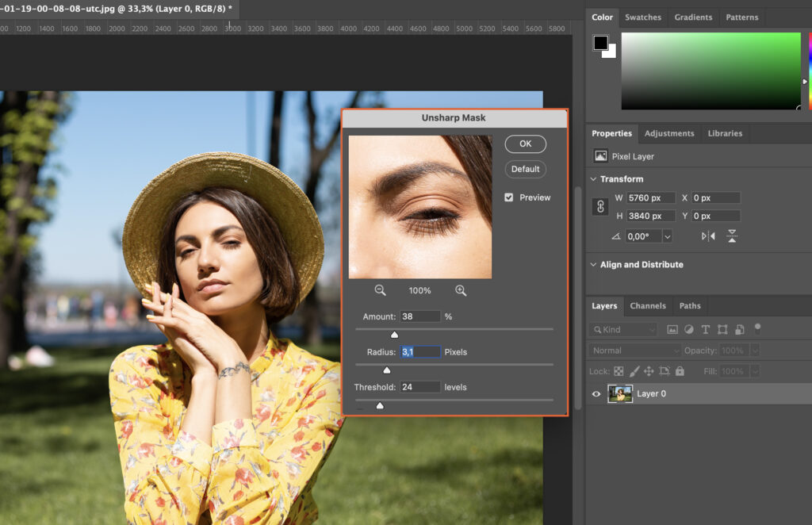Collapse the Align and Distribute section

[594, 265]
